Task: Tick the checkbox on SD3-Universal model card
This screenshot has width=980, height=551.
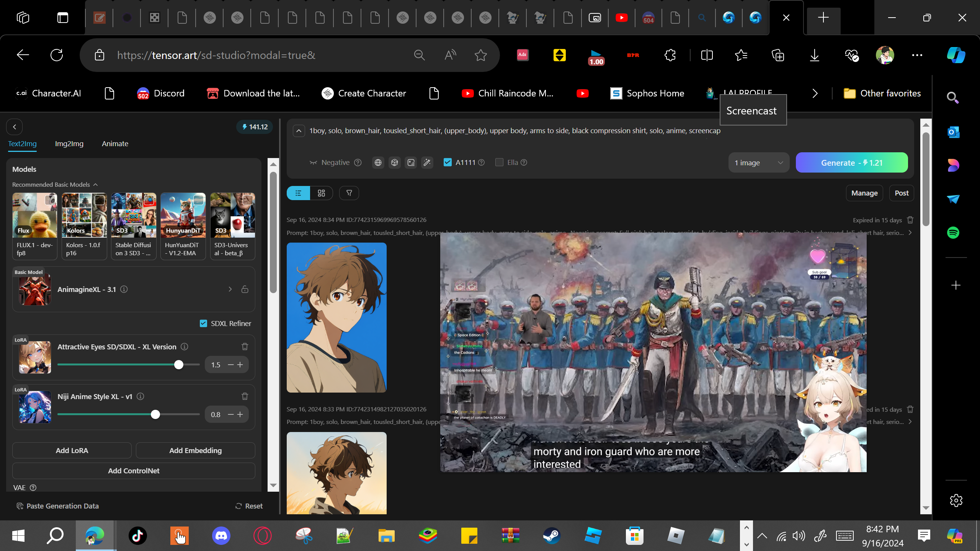Action: click(248, 200)
